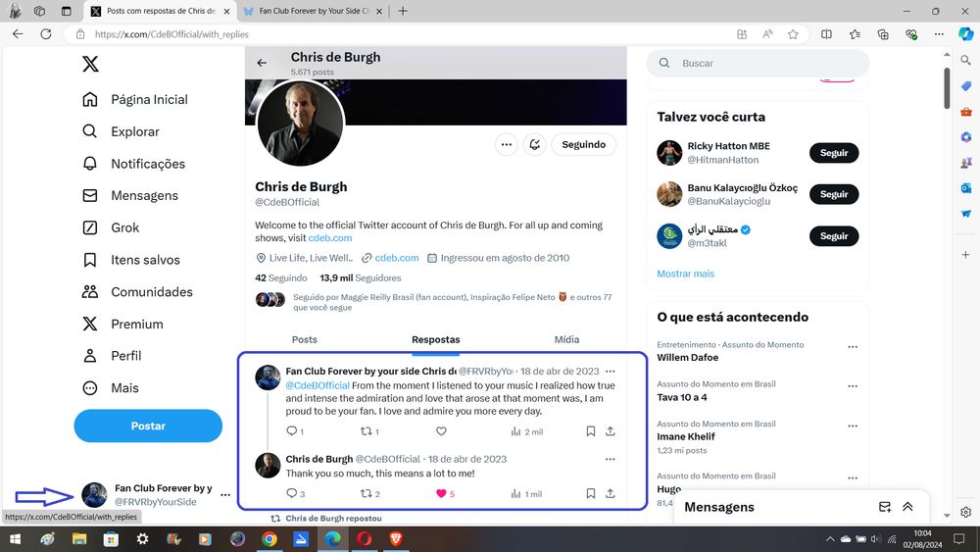Bookmark Chris de Burgh's thank-you post
Screen dimensions: 980x552
pos(591,494)
